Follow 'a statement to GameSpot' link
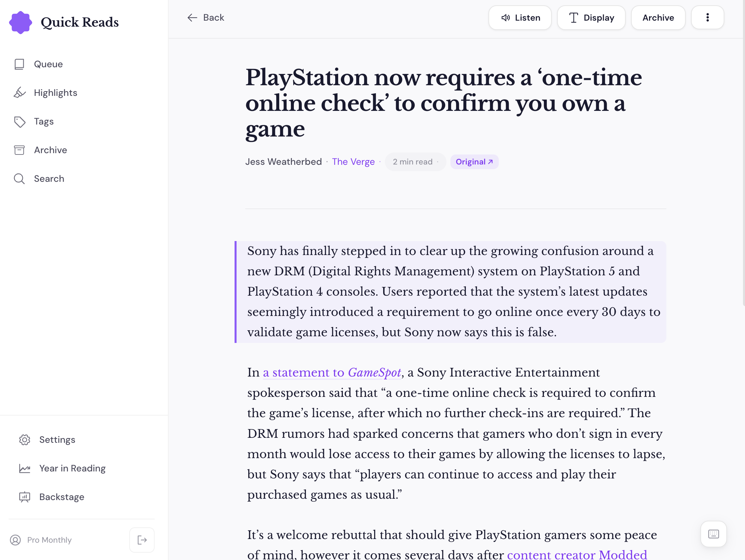This screenshot has height=560, width=745. (332, 373)
